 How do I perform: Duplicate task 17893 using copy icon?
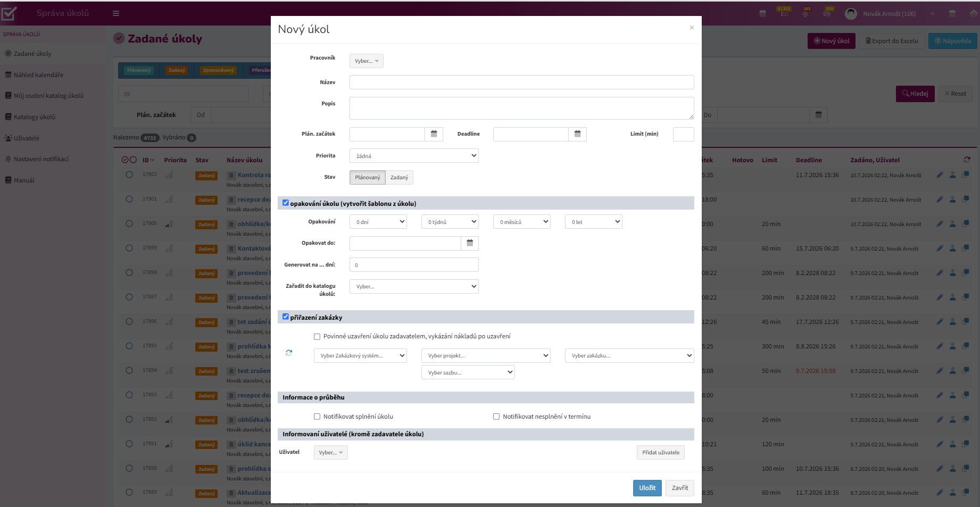click(966, 395)
